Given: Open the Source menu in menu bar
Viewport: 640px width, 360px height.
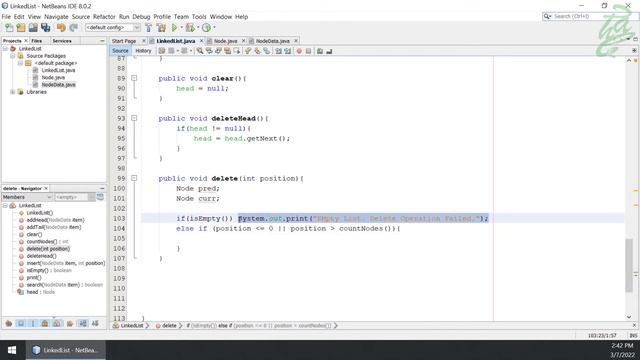Looking at the screenshot, I should point(81,17).
